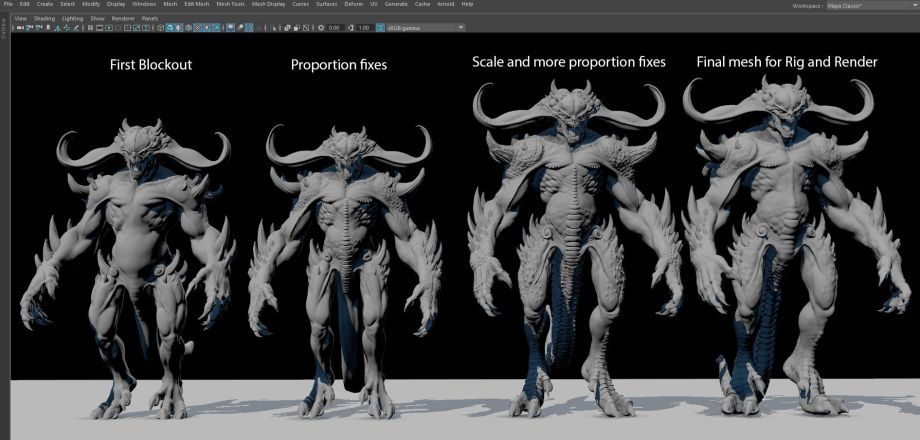This screenshot has width=920, height=440.
Task: Click the Renderer panel menu
Action: point(123,18)
